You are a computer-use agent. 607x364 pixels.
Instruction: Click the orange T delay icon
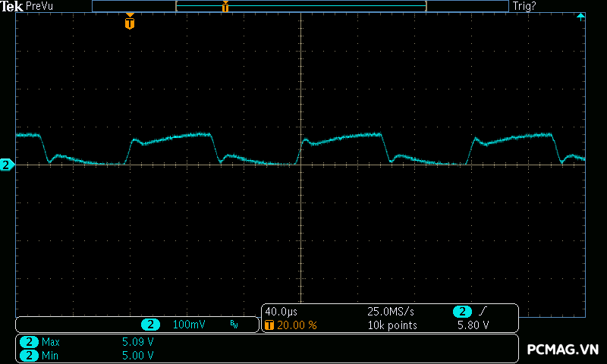[269, 325]
